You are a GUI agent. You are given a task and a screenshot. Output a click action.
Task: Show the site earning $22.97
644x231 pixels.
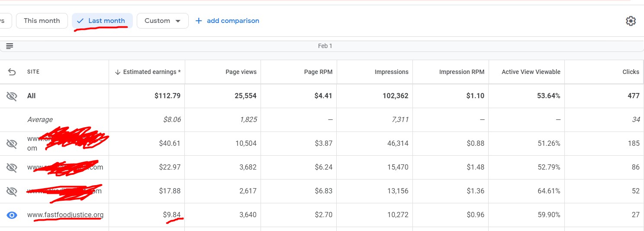click(12, 167)
